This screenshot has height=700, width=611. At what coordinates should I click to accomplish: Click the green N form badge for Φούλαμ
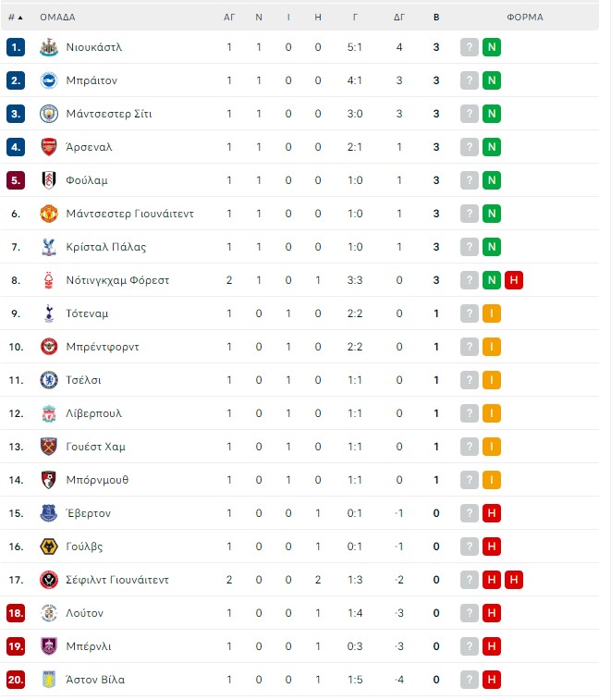[x=492, y=180]
